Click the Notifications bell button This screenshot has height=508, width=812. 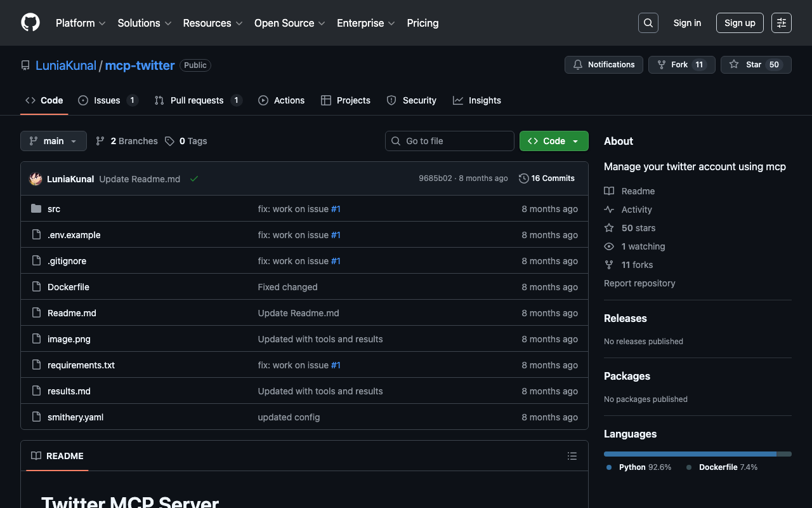[x=603, y=65]
